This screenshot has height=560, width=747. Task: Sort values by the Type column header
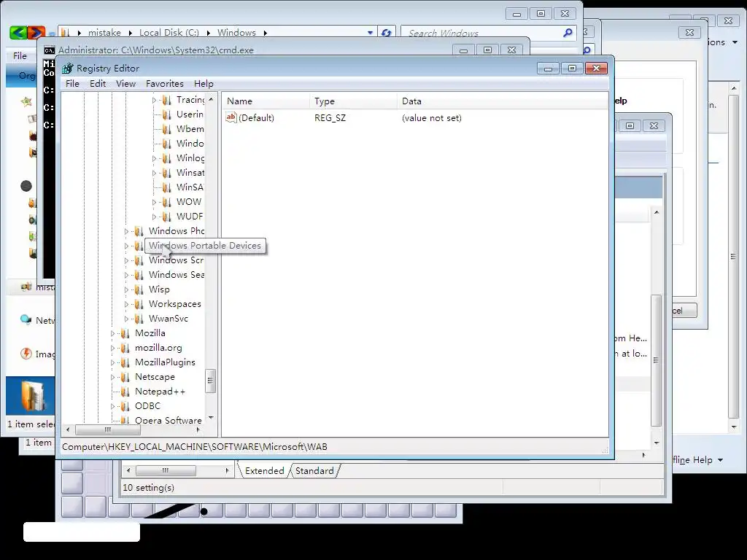tap(354, 101)
